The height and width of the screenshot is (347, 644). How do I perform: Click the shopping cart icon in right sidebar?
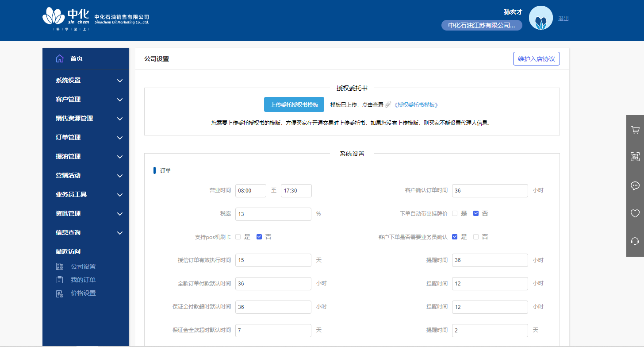[635, 130]
